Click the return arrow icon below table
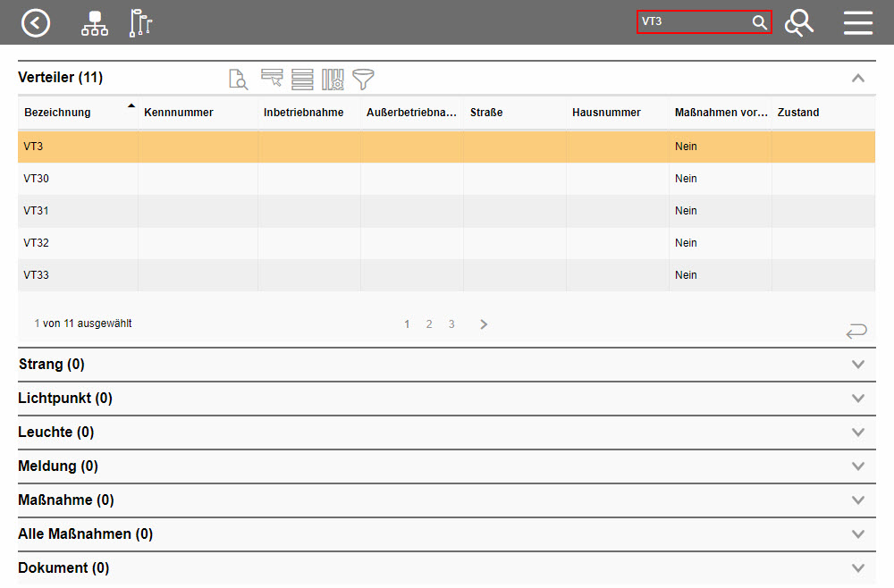 [x=856, y=332]
